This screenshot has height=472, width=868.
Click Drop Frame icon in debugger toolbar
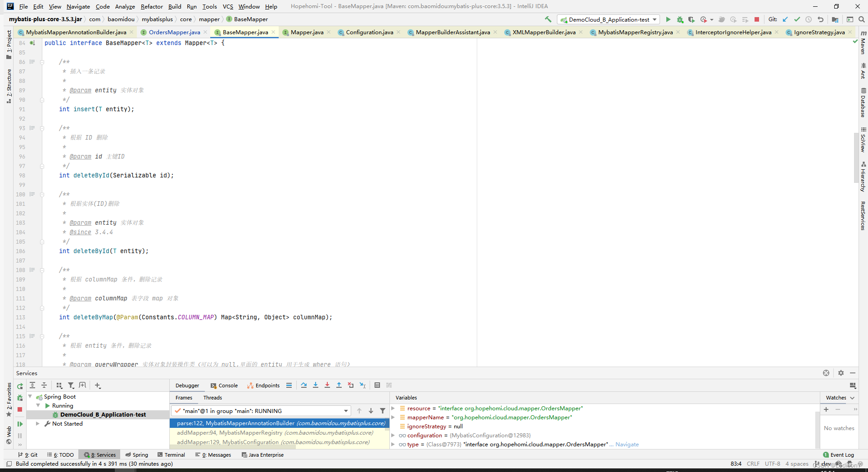[351, 385]
